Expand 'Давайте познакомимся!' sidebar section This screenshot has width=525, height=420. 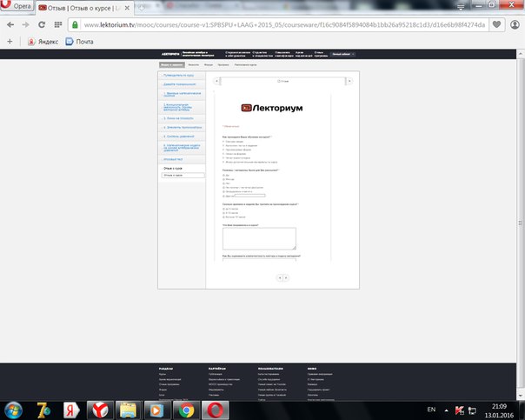tap(182, 84)
